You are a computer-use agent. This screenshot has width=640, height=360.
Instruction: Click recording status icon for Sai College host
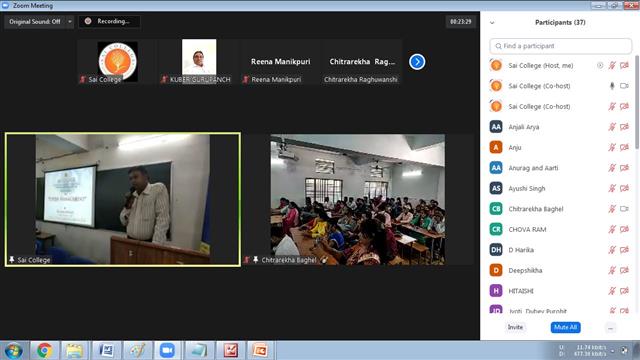[x=600, y=66]
